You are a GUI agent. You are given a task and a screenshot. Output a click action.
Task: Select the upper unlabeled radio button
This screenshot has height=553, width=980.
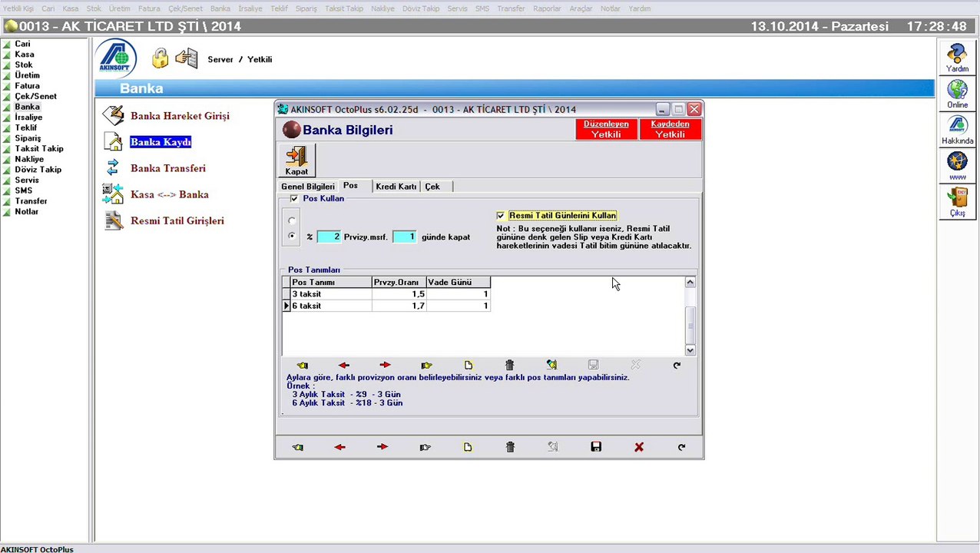tap(291, 220)
